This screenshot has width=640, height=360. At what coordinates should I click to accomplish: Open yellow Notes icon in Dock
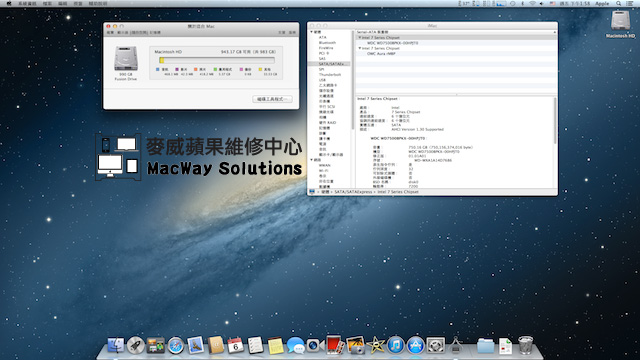tap(276, 345)
